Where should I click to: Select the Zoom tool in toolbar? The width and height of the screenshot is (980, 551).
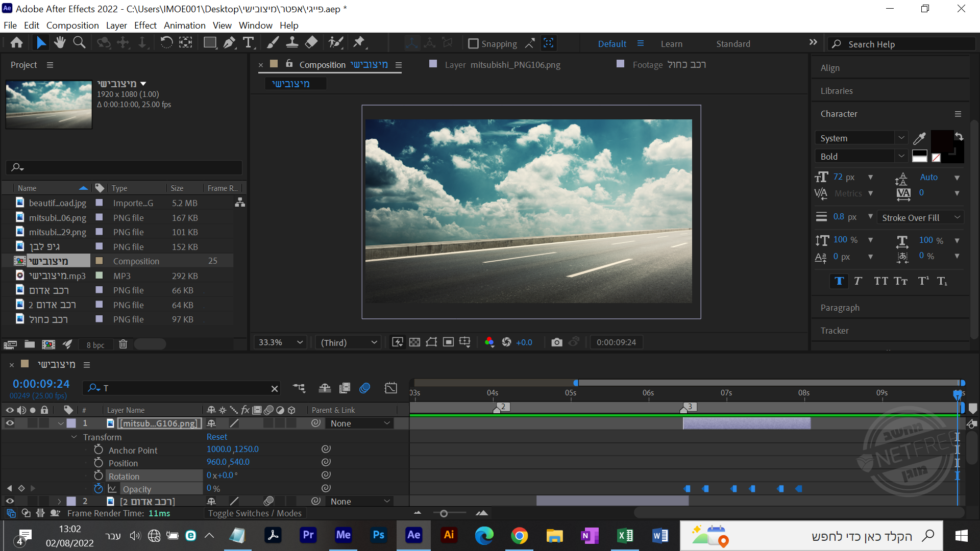click(x=79, y=43)
